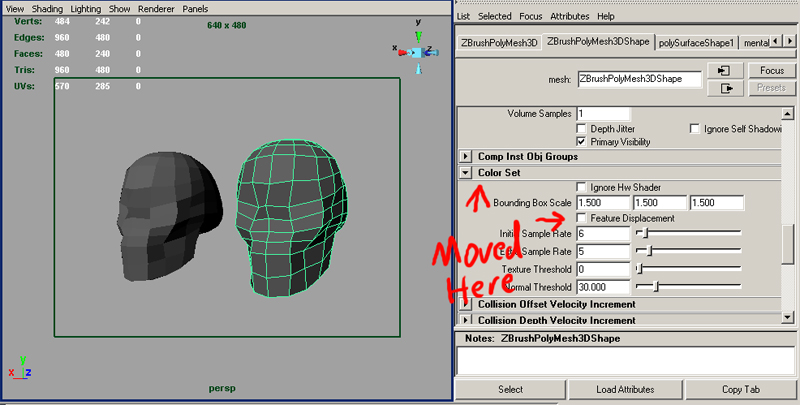This screenshot has height=405, width=800.
Task: Enable the Depth Jitter checkbox
Action: 582,129
